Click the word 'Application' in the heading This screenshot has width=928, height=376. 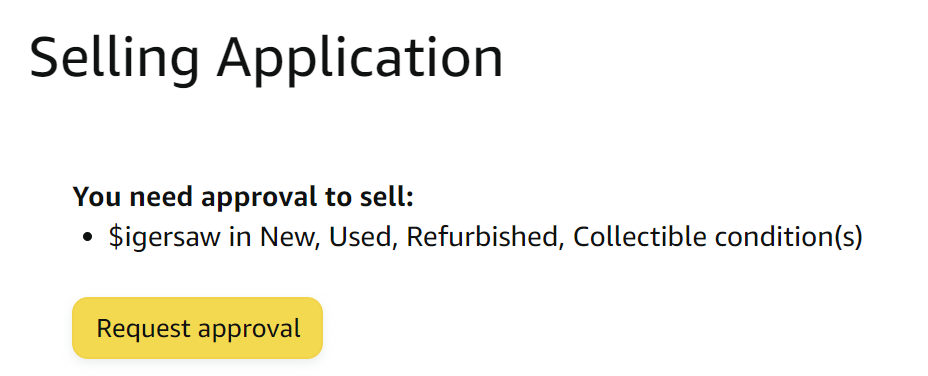coord(360,60)
